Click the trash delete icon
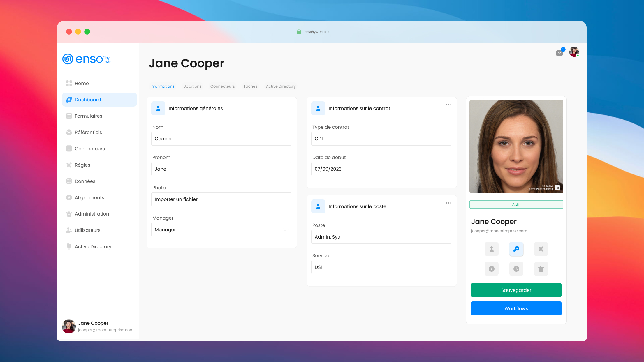Image resolution: width=644 pixels, height=362 pixels. (x=541, y=269)
